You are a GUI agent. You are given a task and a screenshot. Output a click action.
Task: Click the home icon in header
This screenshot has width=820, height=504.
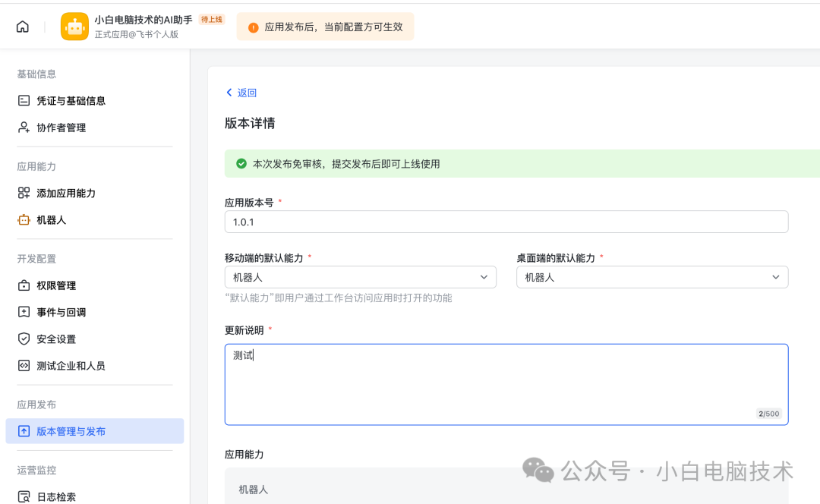[x=23, y=27]
